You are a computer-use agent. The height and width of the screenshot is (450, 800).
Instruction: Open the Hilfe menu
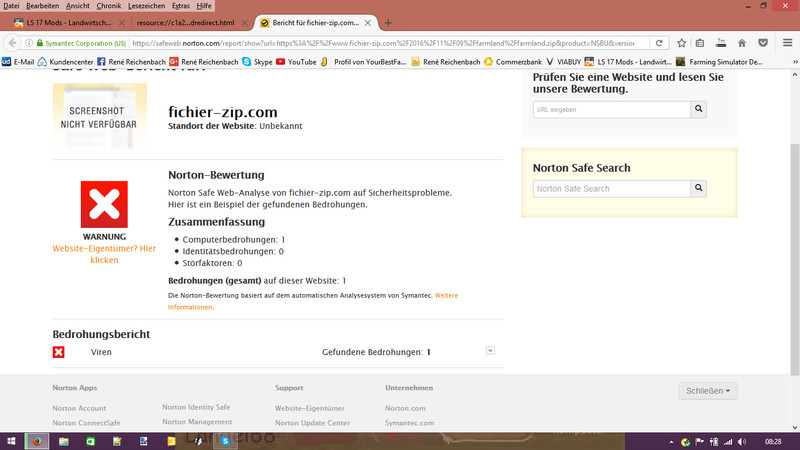204,6
